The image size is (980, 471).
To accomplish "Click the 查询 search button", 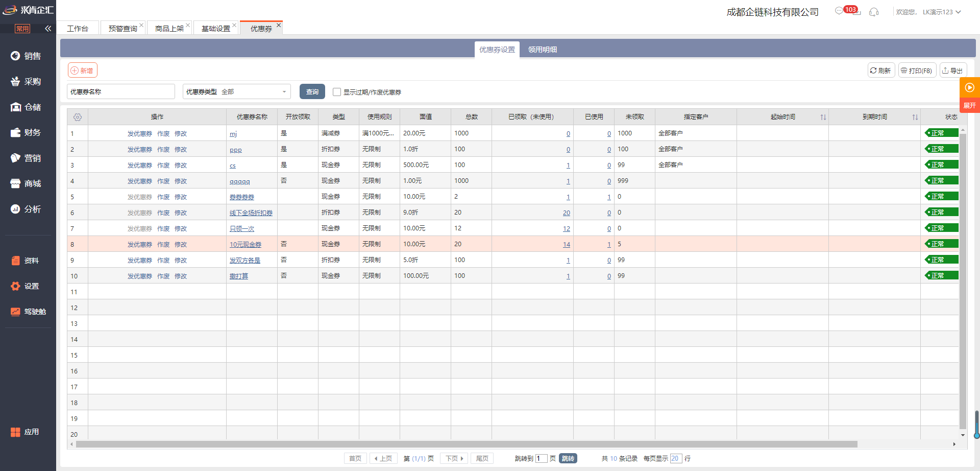I will coord(312,92).
